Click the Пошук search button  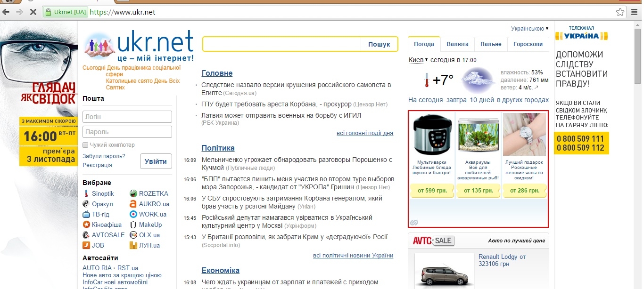[x=379, y=44]
